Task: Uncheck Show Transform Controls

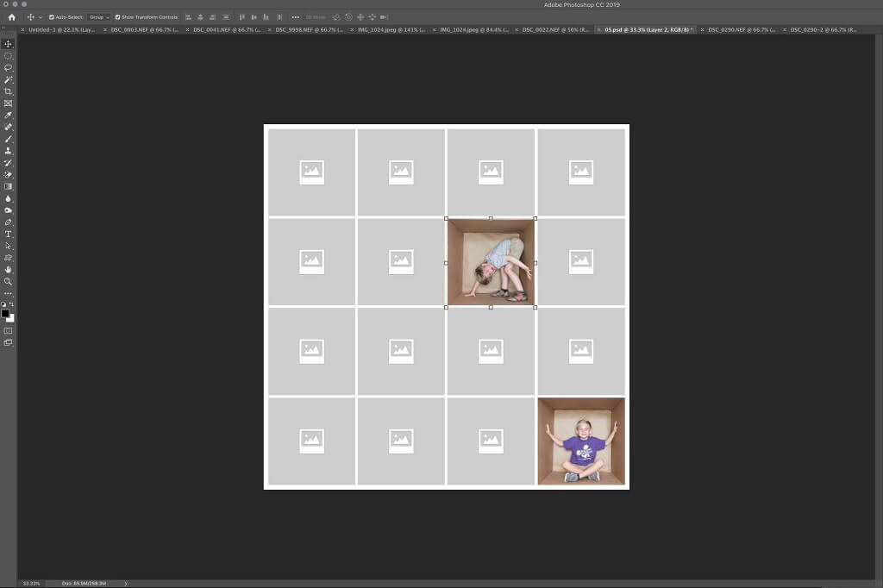Action: coord(117,17)
